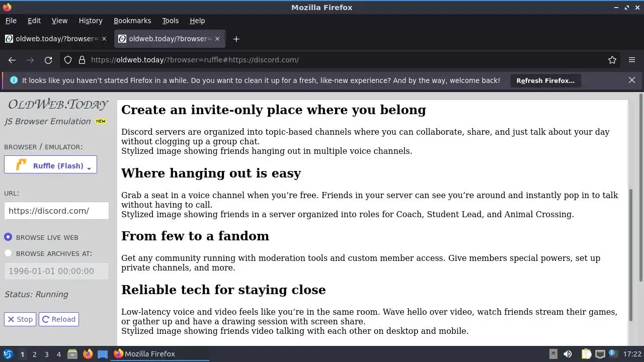Select virtual desktop 1
644x362 pixels.
(x=22, y=354)
